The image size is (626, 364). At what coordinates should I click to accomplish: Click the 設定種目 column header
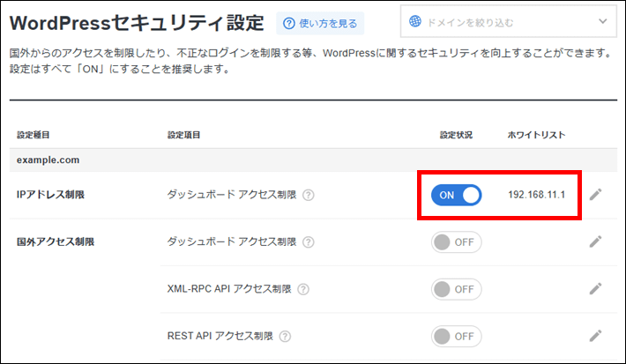34,135
